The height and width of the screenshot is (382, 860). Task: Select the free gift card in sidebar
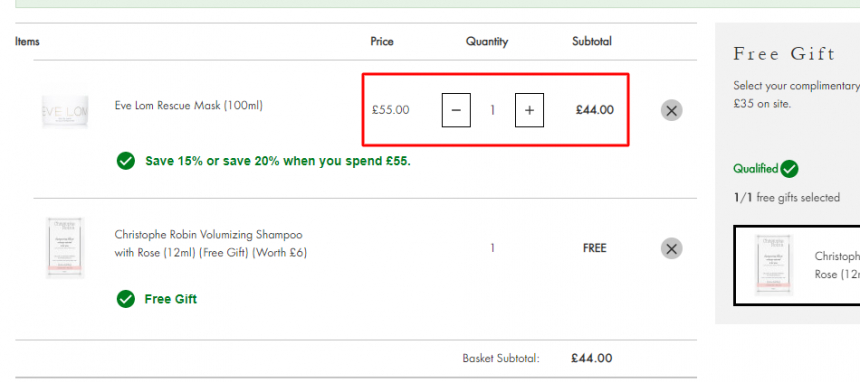(797, 265)
